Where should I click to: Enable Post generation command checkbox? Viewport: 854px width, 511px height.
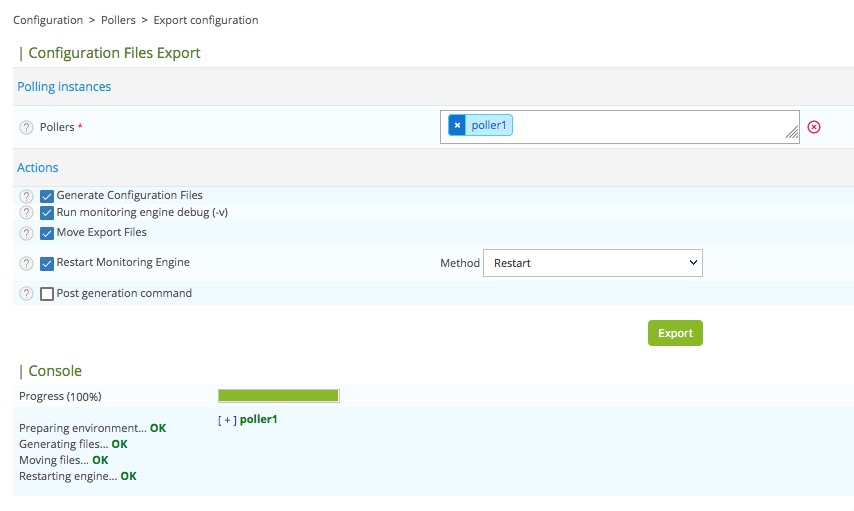click(x=47, y=294)
